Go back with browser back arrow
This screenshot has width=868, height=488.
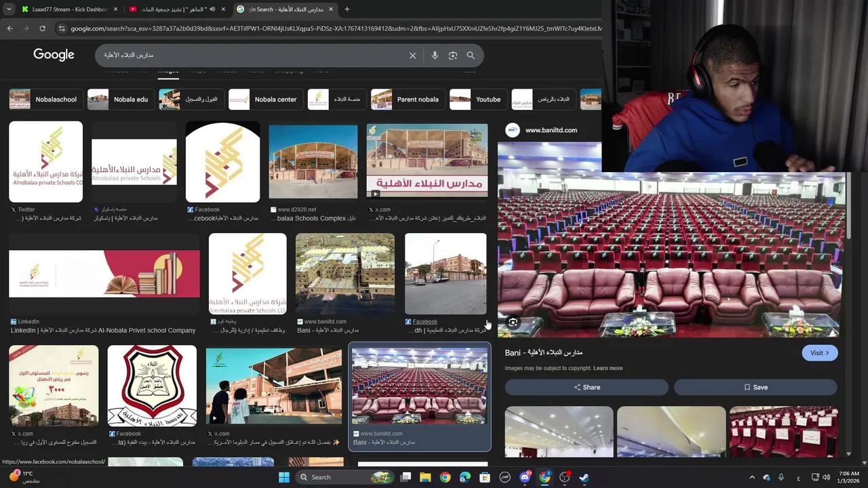(x=9, y=28)
